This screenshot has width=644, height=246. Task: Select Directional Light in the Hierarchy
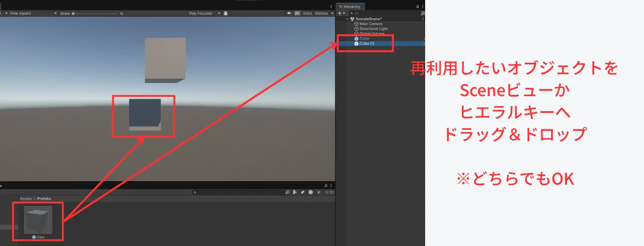373,29
